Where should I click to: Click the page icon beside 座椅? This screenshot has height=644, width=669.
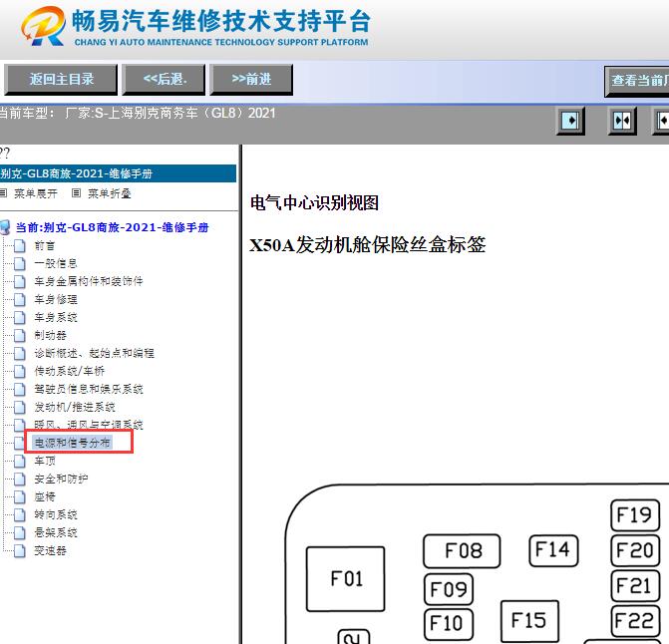tap(19, 496)
